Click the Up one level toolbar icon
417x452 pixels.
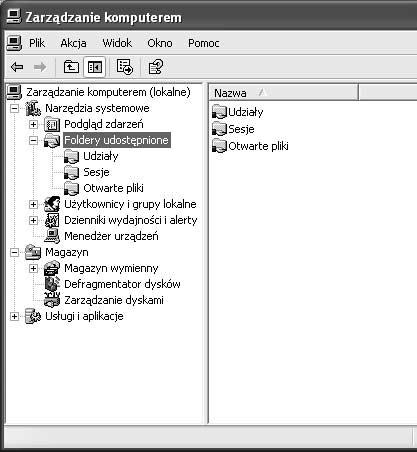(71, 67)
